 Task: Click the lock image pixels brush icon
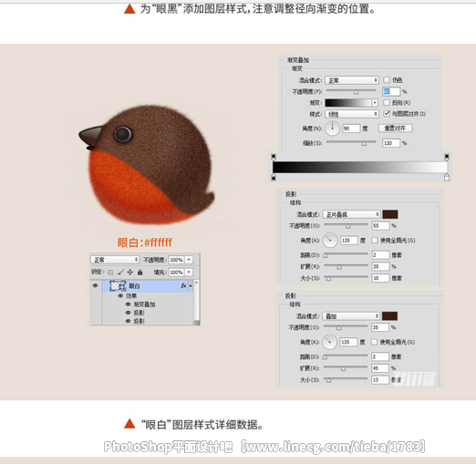point(120,272)
